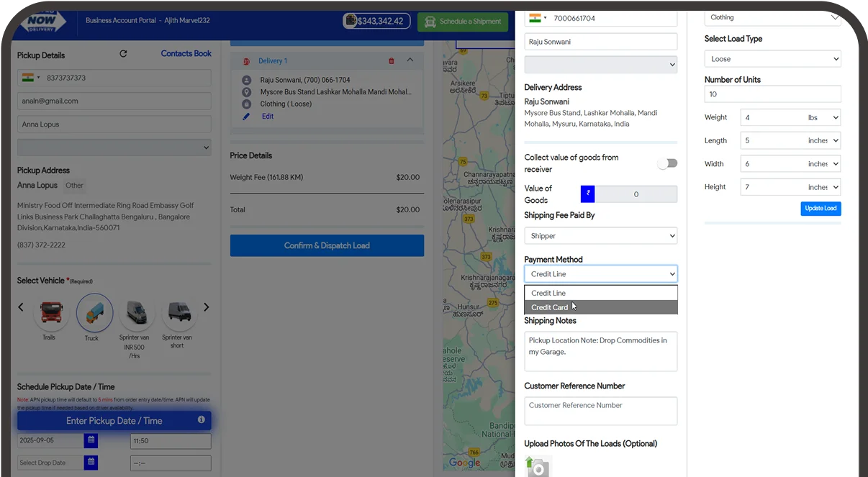868x477 pixels.
Task: Open the pickup date calendar icon
Action: (91, 440)
